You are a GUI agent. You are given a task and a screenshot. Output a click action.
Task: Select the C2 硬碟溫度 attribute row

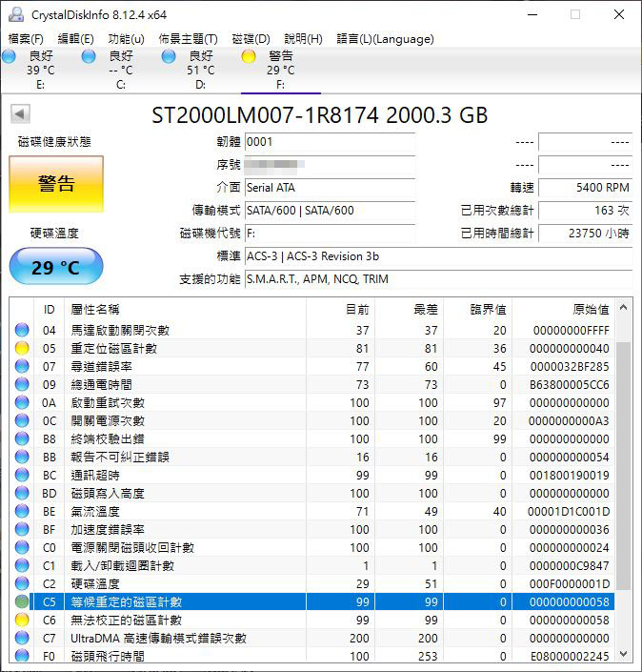pyautogui.click(x=314, y=584)
